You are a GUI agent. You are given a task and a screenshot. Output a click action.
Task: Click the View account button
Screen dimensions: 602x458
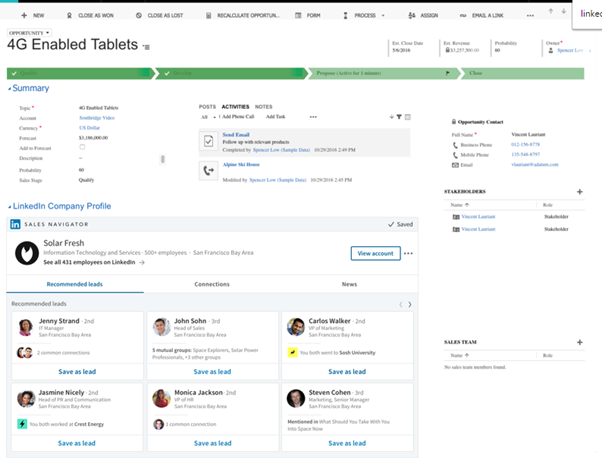coord(375,253)
